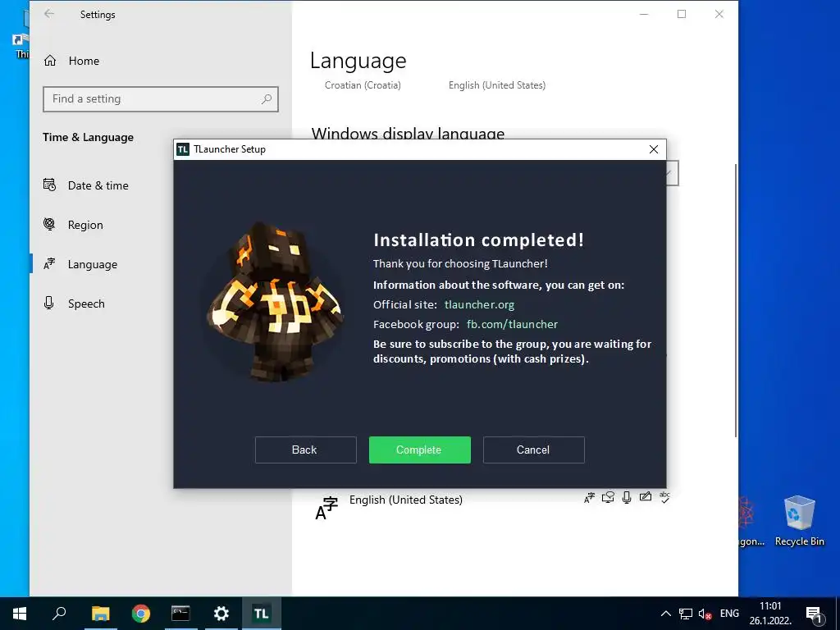840x630 pixels.
Task: Click the muted volume tray icon
Action: (x=705, y=614)
